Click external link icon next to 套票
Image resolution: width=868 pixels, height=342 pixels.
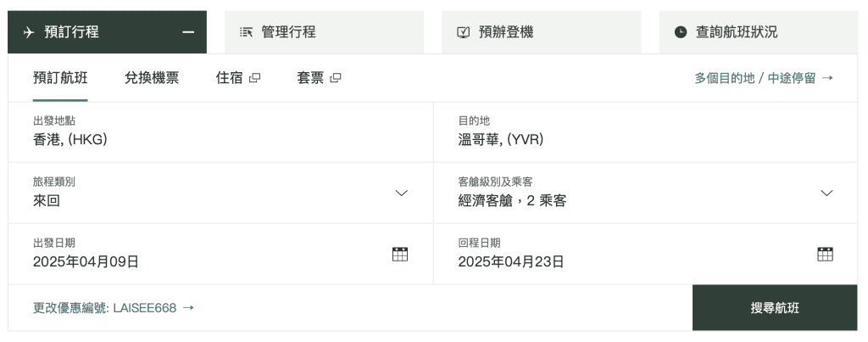tap(336, 78)
